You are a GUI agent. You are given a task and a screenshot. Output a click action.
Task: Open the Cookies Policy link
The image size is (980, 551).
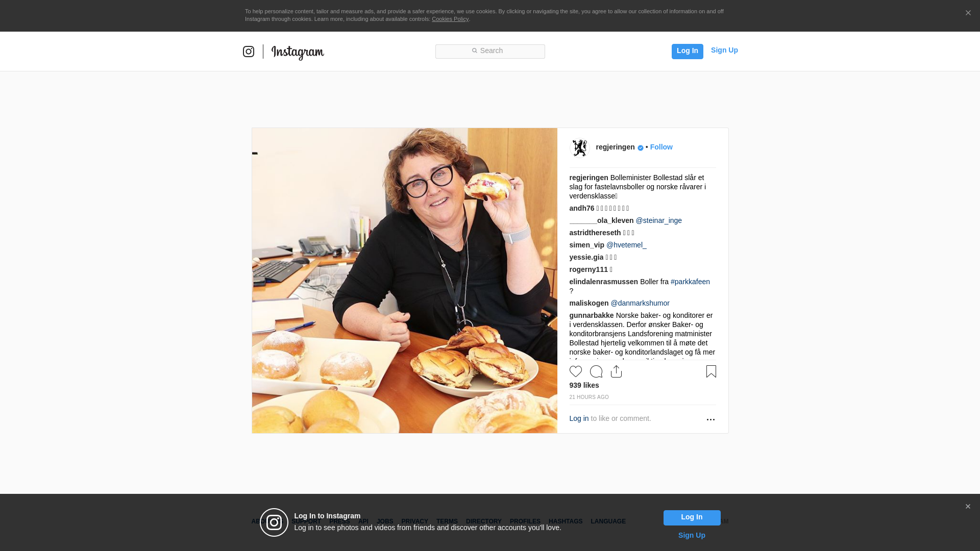450,19
